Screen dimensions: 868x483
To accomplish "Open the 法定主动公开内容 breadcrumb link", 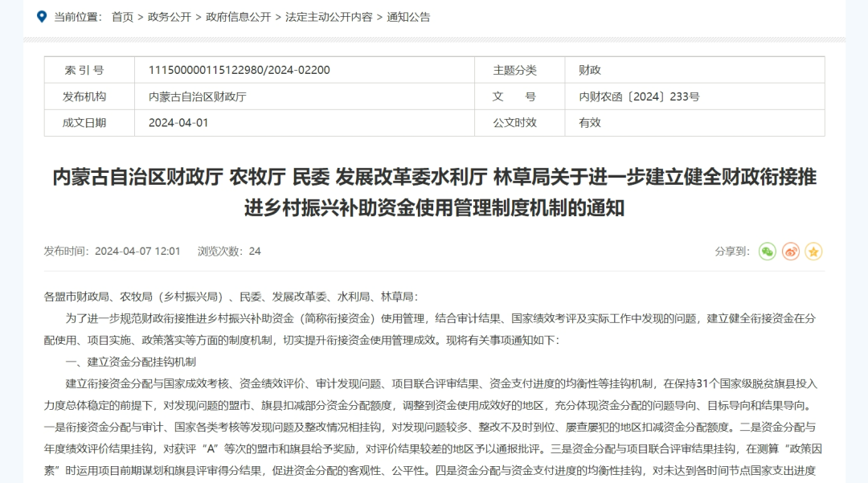I will pos(329,17).
